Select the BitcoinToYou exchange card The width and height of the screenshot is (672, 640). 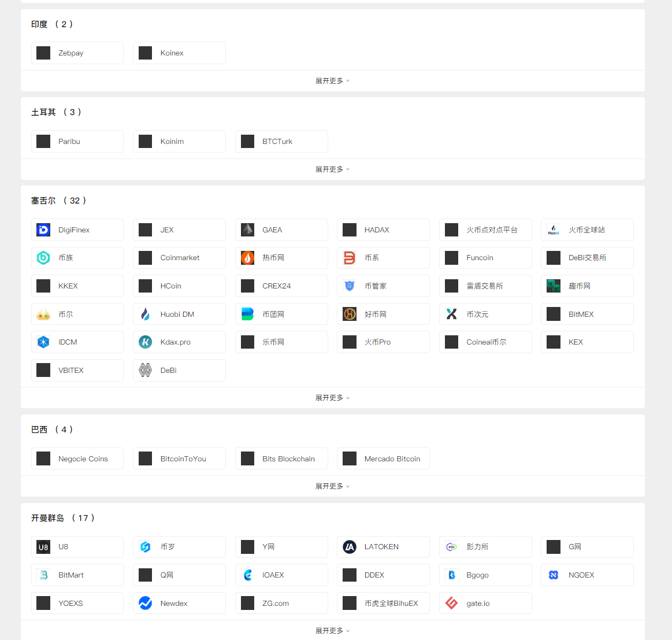point(180,458)
